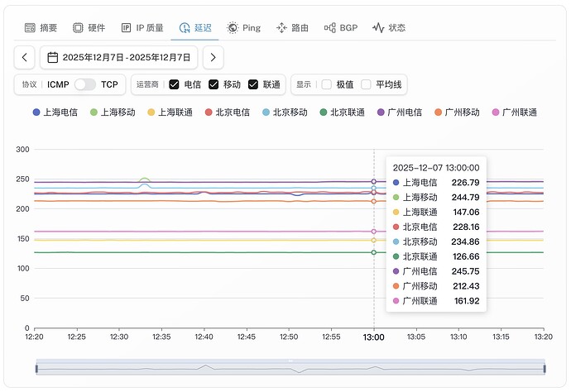Uncheck the 电信 carrier checkbox
571x392 pixels.
pyautogui.click(x=174, y=84)
